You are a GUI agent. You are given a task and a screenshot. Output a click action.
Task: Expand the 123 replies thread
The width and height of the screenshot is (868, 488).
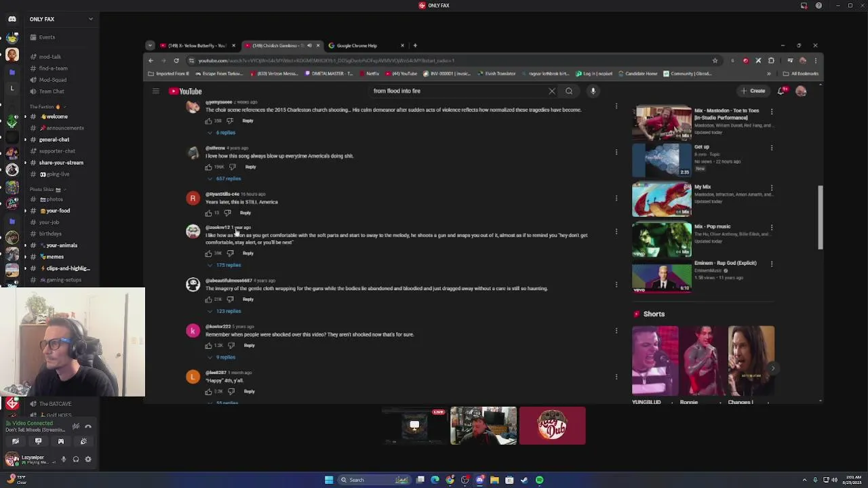pyautogui.click(x=224, y=311)
